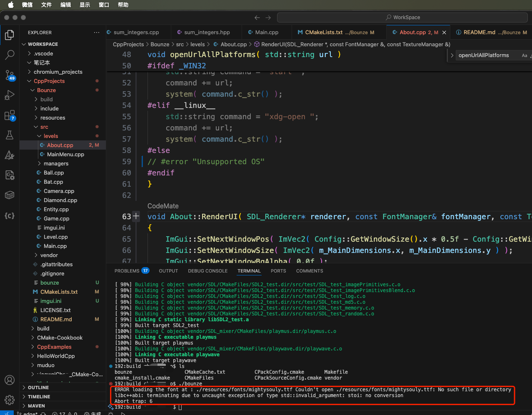Expand the replace toggle in find widget
Viewport: 532px width, 415px height.
452,55
